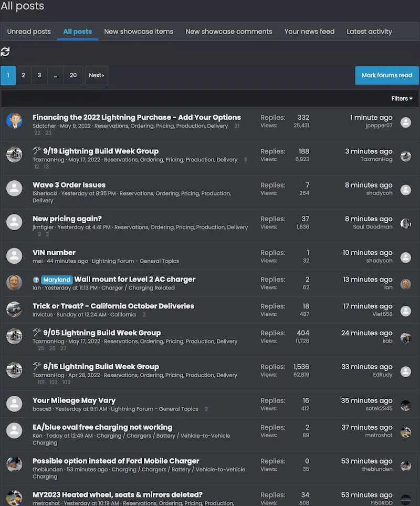The width and height of the screenshot is (420, 506).
Task: Click username F150ROD
Action: click(381, 503)
